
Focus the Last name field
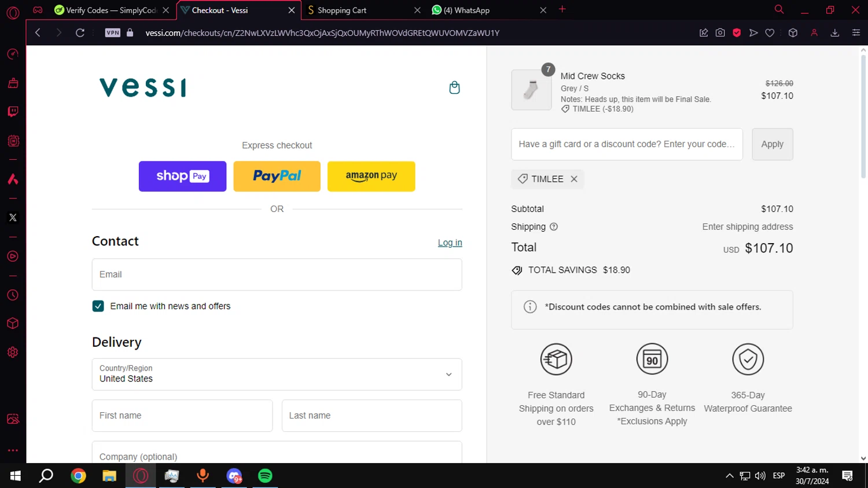(x=372, y=416)
